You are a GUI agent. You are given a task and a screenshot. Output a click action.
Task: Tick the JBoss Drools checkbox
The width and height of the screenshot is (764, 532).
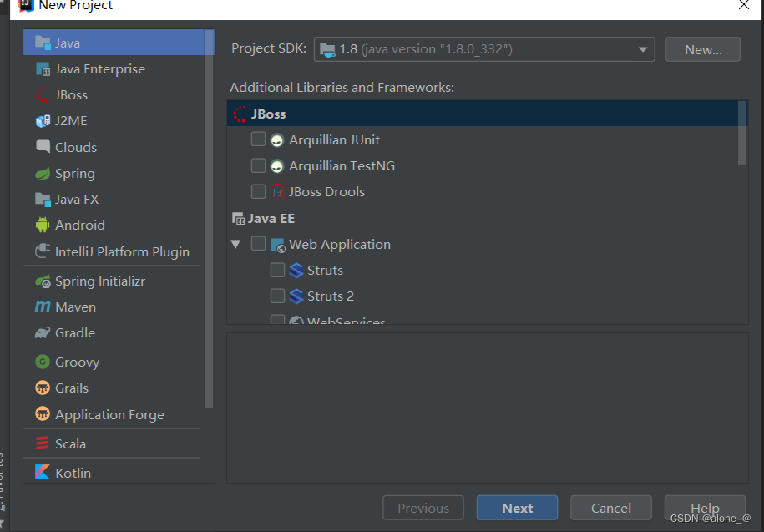click(x=258, y=191)
